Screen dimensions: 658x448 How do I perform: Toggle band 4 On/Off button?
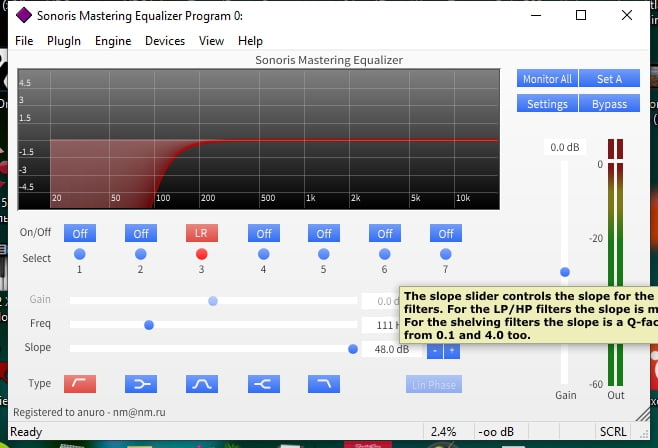click(264, 233)
